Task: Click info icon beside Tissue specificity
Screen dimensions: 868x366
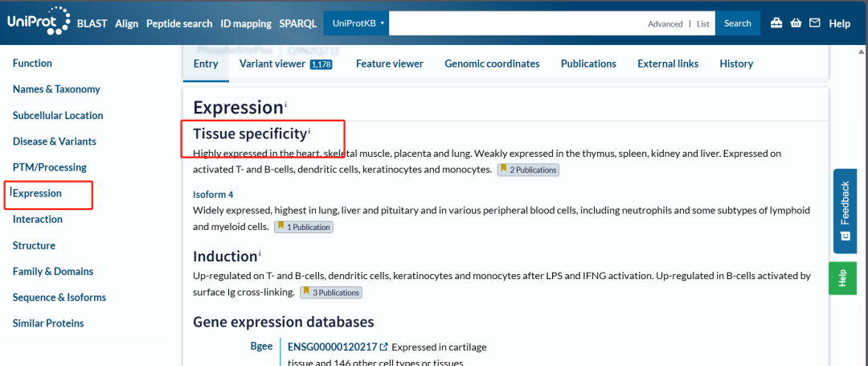Action: (x=309, y=131)
